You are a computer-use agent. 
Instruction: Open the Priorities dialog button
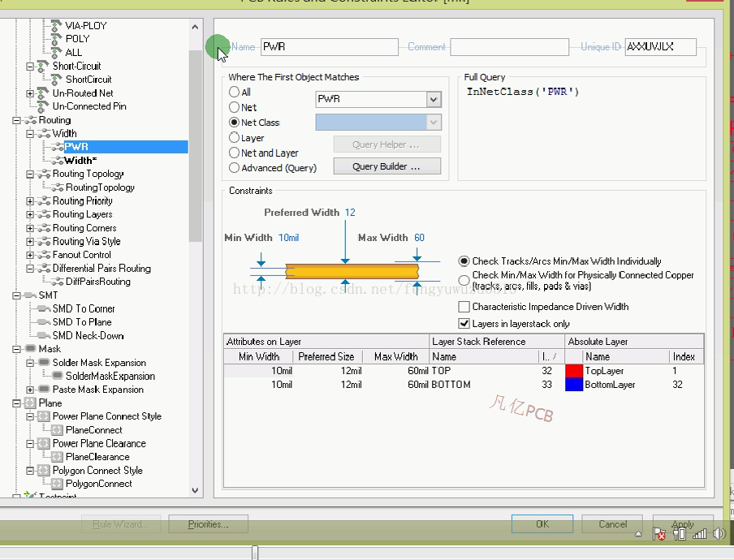[x=209, y=524]
